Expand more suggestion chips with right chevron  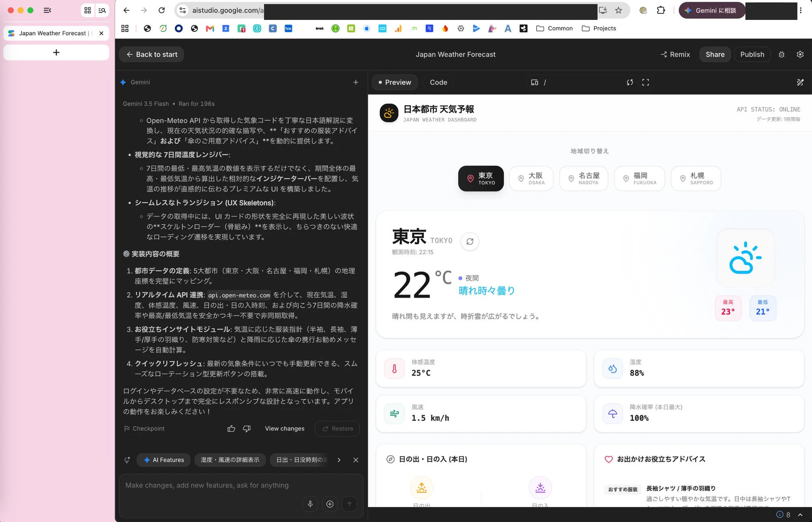pyautogui.click(x=339, y=460)
